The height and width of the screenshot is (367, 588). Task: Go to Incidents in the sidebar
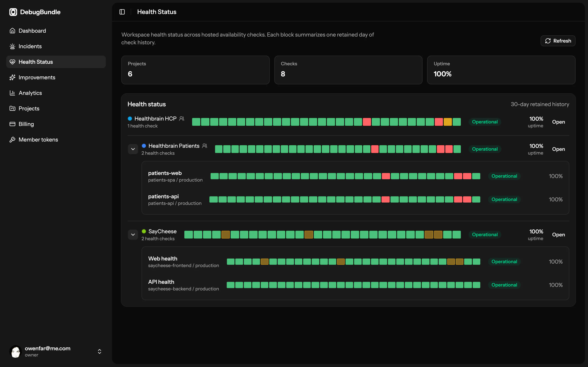(x=56, y=46)
